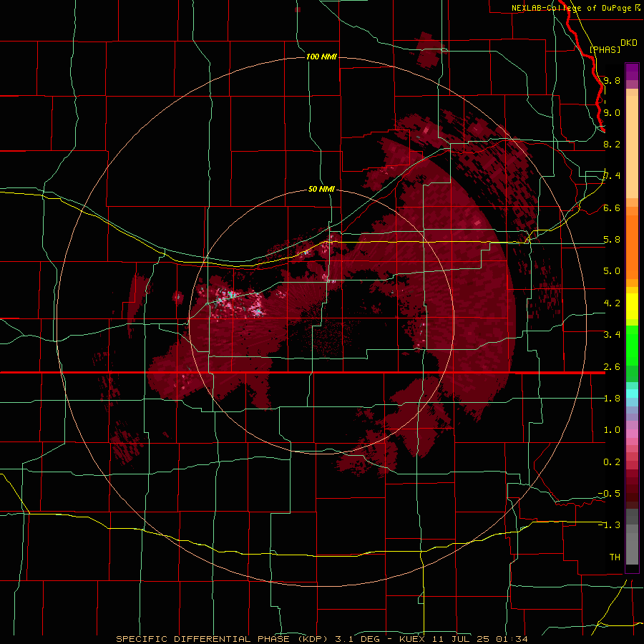This screenshot has width=644, height=644.
Task: Pick the yellow segment of the color scale
Action: pyautogui.click(x=632, y=306)
